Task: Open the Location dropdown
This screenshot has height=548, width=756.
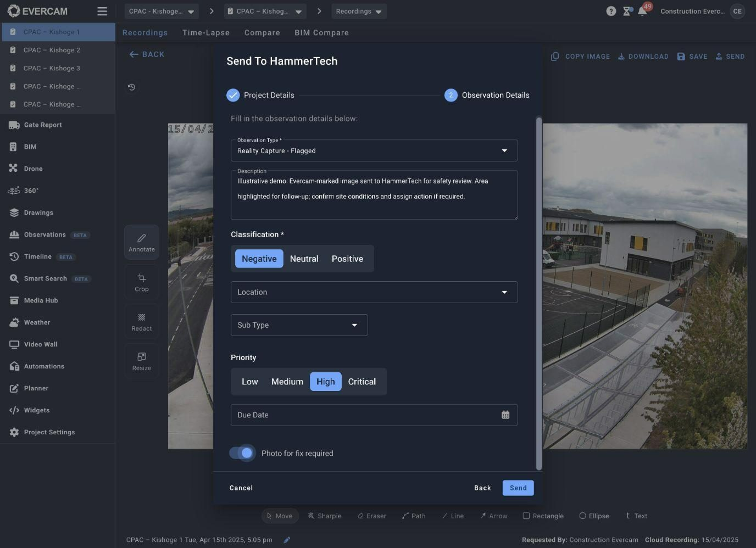Action: [374, 292]
